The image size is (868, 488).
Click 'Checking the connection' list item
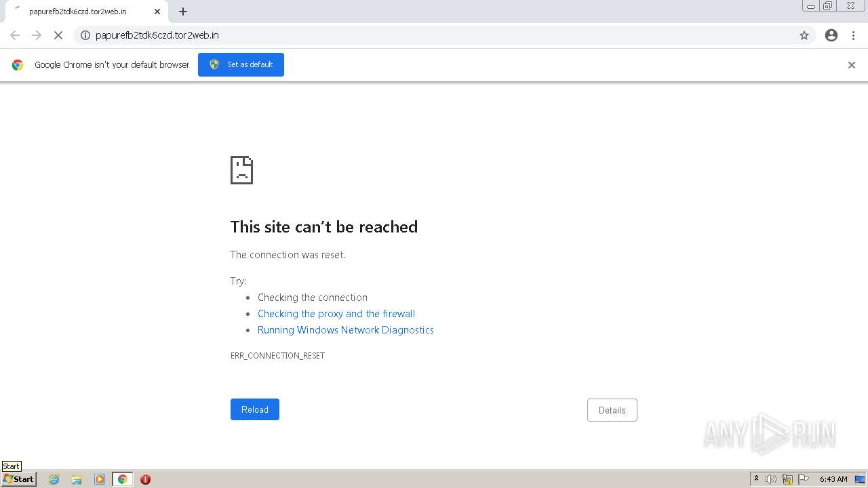coord(313,298)
